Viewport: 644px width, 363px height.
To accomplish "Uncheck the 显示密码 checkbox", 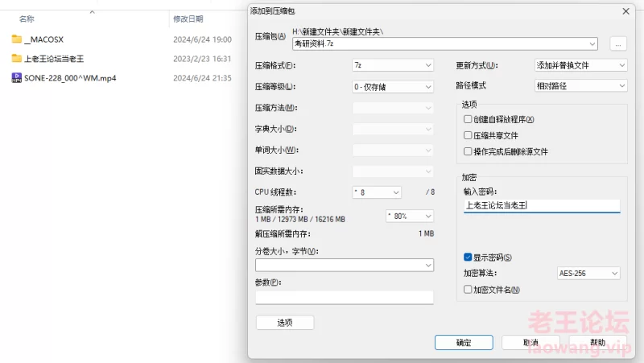I will (468, 258).
